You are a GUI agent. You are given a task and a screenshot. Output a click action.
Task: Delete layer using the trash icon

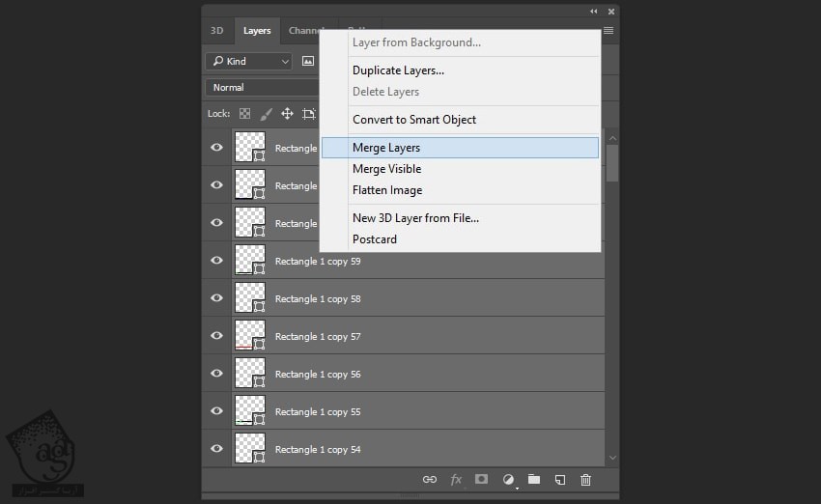[x=586, y=480]
